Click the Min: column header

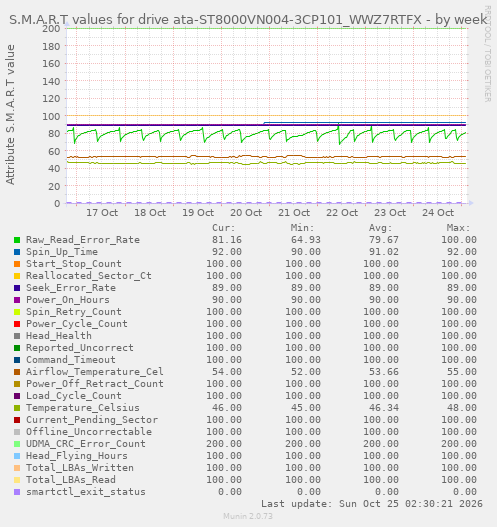(302, 228)
